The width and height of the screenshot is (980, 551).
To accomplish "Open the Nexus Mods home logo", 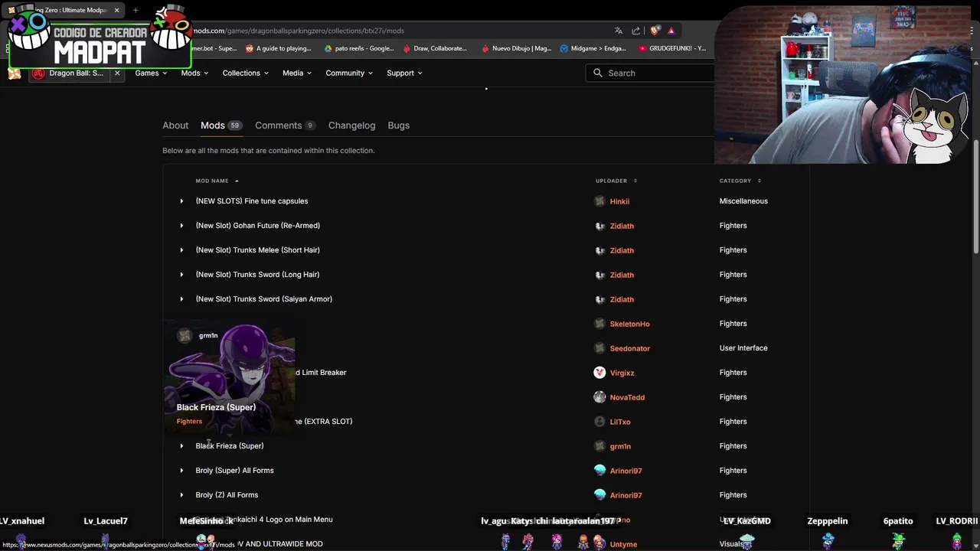I will tap(15, 73).
